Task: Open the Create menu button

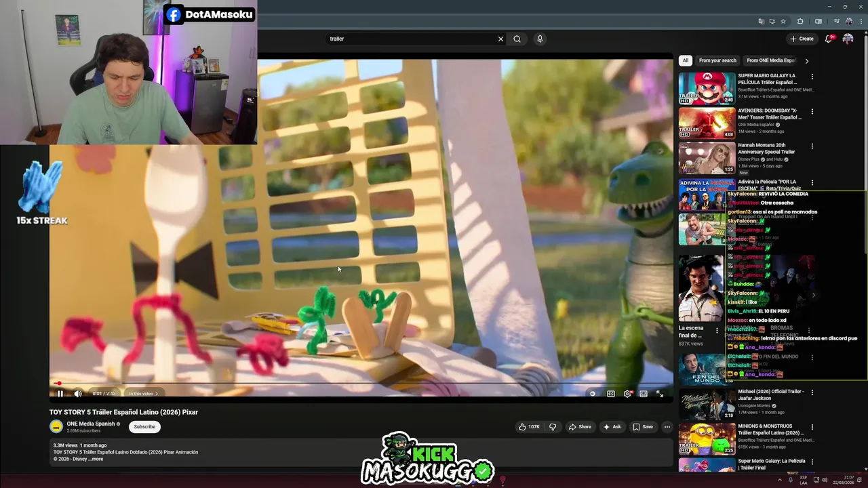Action: point(802,39)
